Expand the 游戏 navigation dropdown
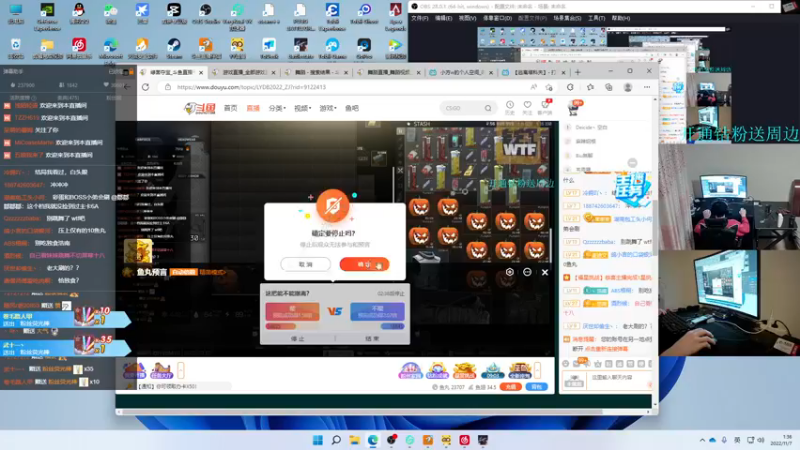 [x=328, y=108]
